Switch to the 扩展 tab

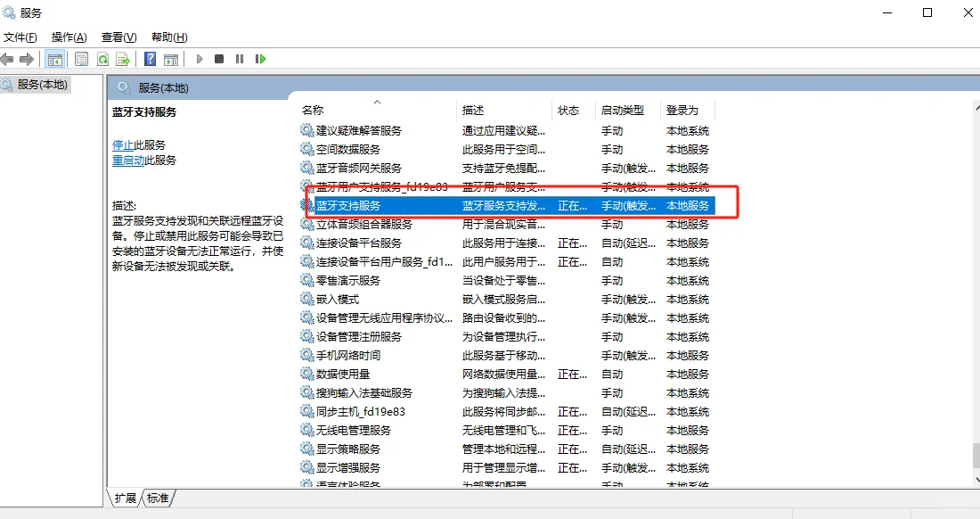125,498
